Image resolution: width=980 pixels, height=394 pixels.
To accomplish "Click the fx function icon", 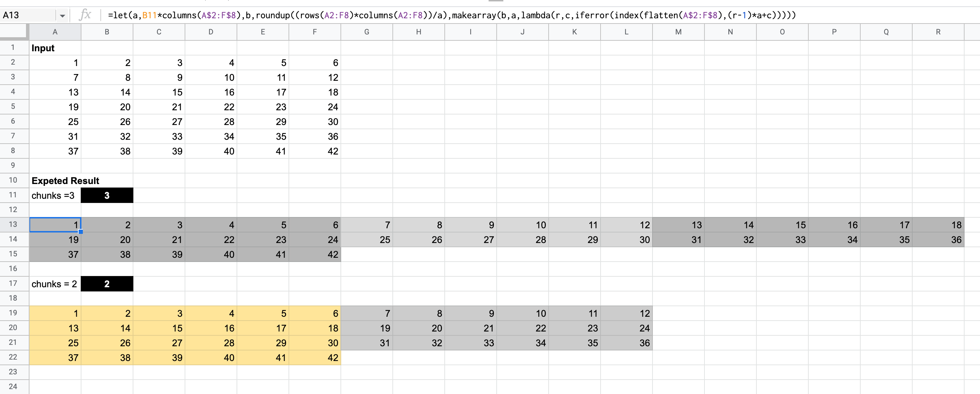I will click(x=85, y=15).
